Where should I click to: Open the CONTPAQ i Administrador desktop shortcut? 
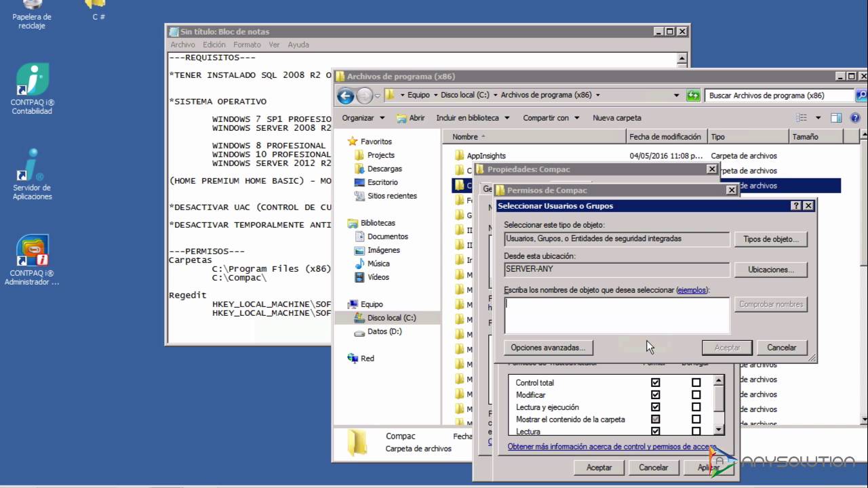click(32, 260)
